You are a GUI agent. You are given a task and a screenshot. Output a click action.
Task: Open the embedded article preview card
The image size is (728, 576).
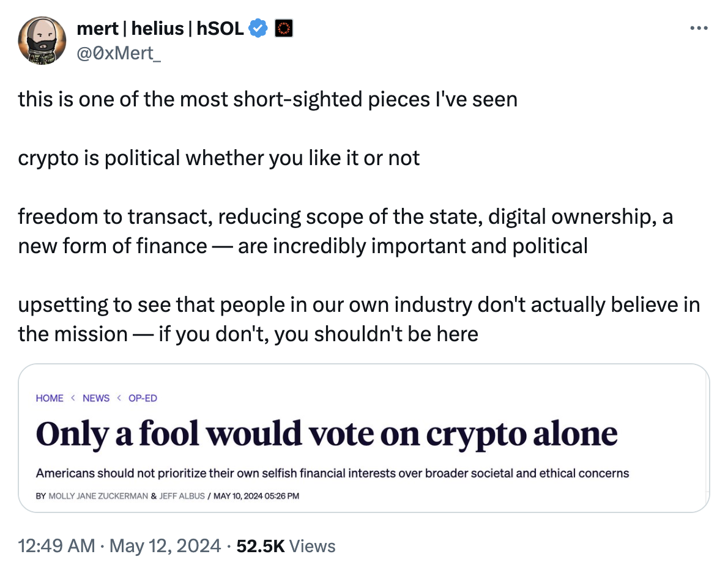(x=363, y=438)
